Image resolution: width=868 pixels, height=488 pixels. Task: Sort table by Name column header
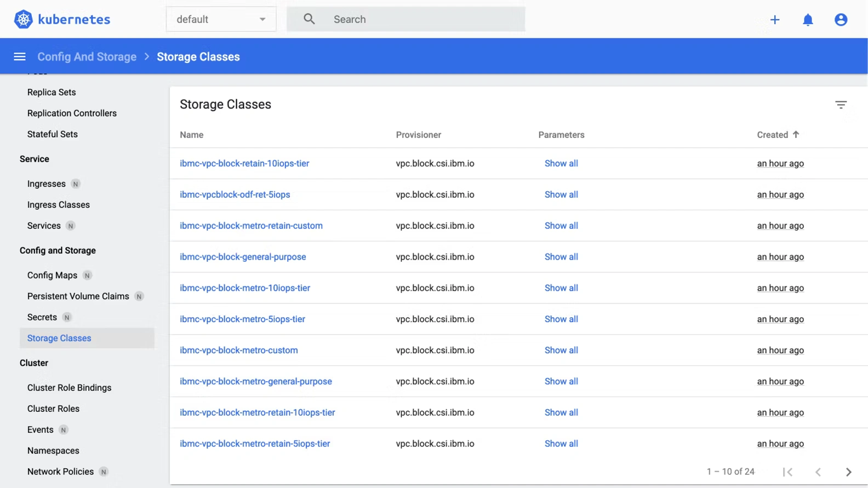[192, 135]
